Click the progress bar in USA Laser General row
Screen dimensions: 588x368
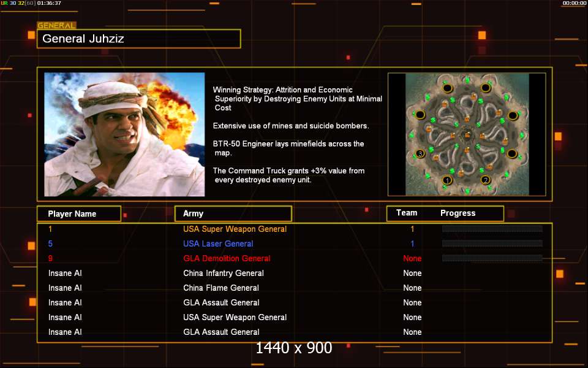point(492,243)
